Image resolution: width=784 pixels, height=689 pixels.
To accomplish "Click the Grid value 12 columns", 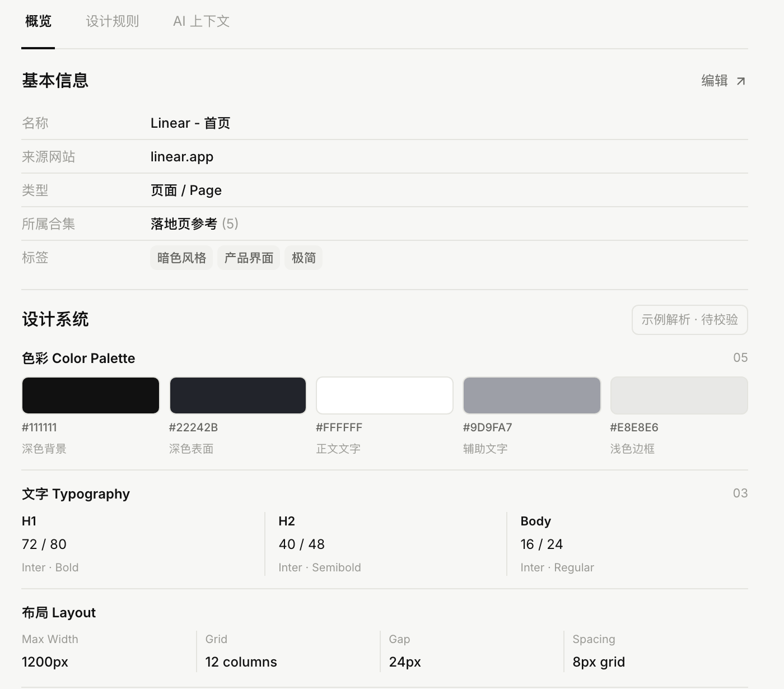I will pyautogui.click(x=241, y=662).
